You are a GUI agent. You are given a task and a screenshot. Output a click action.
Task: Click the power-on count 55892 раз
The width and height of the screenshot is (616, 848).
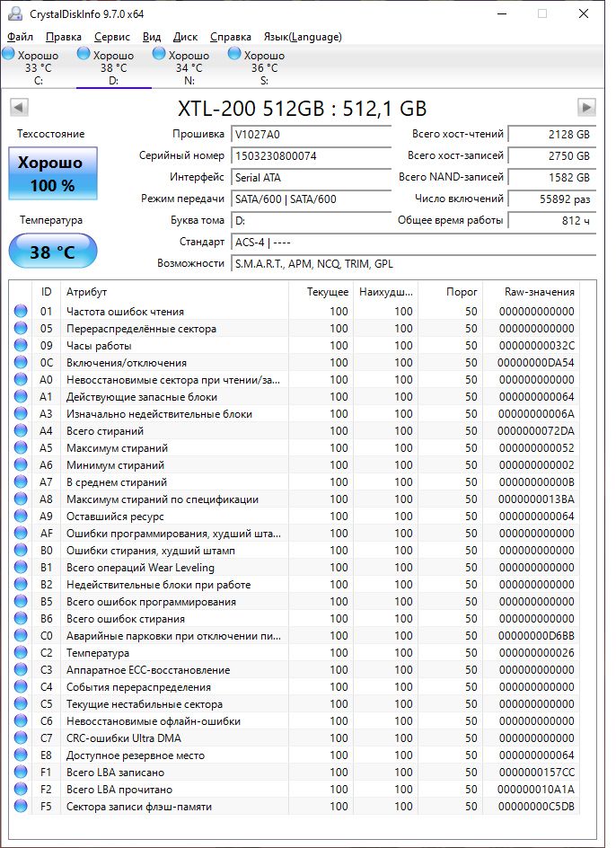pyautogui.click(x=552, y=199)
